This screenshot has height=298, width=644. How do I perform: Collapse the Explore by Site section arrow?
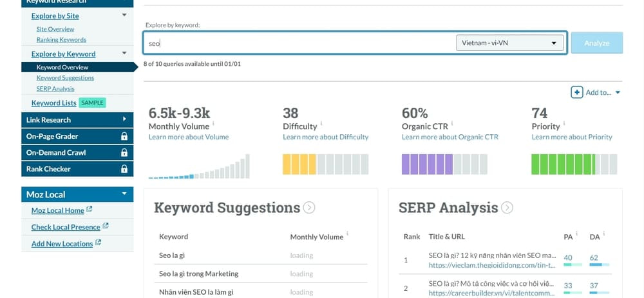pos(124,15)
